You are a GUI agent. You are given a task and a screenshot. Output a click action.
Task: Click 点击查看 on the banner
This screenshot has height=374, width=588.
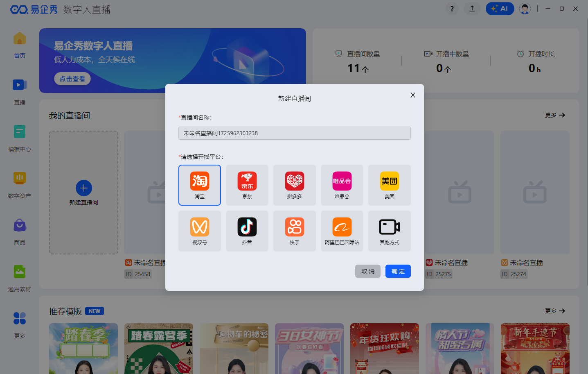tap(72, 79)
